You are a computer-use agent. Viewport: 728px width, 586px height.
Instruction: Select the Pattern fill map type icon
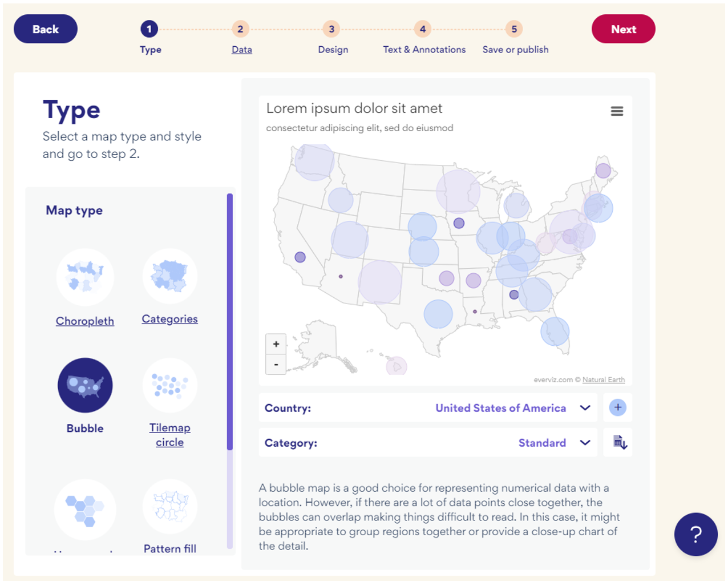tap(169, 507)
